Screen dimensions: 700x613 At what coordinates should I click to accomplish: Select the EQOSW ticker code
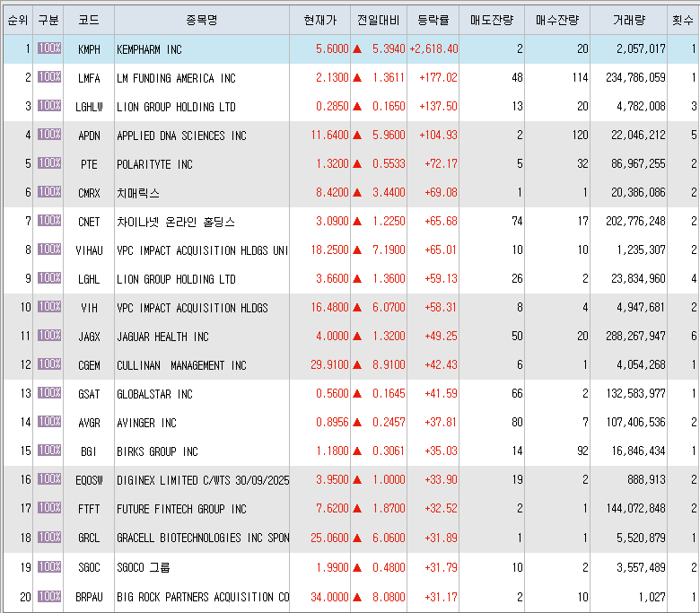click(x=89, y=480)
